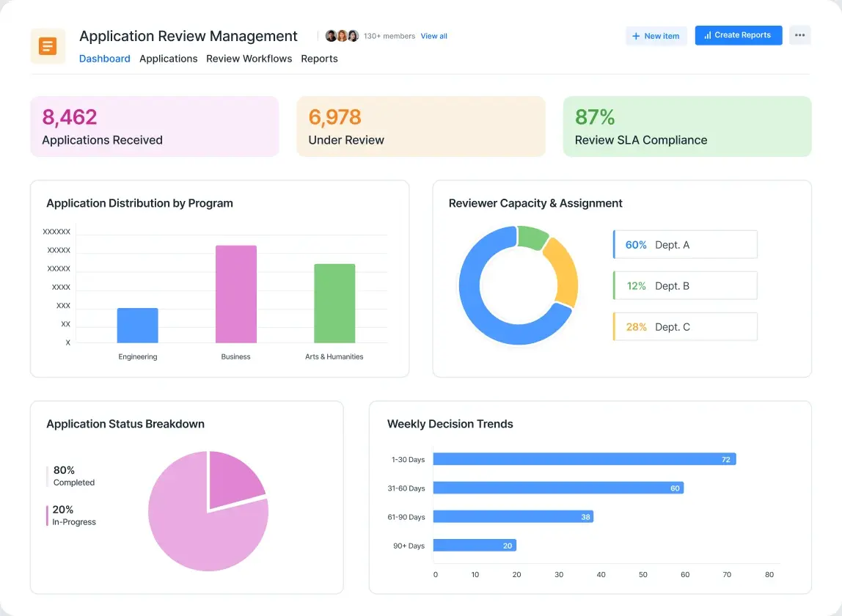Image resolution: width=842 pixels, height=616 pixels.
Task: Open the Reports tab
Action: pyautogui.click(x=319, y=59)
